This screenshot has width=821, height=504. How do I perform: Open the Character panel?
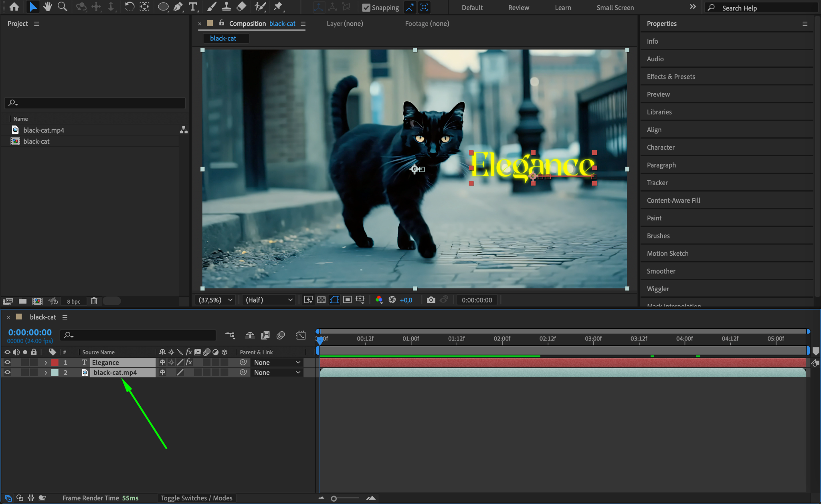(660, 147)
